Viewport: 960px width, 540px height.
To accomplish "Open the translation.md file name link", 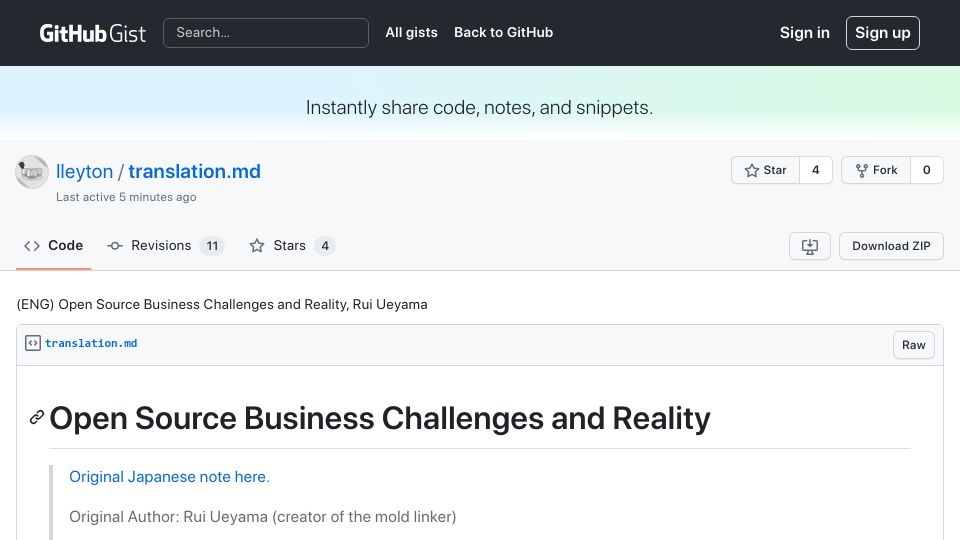I will click(91, 343).
